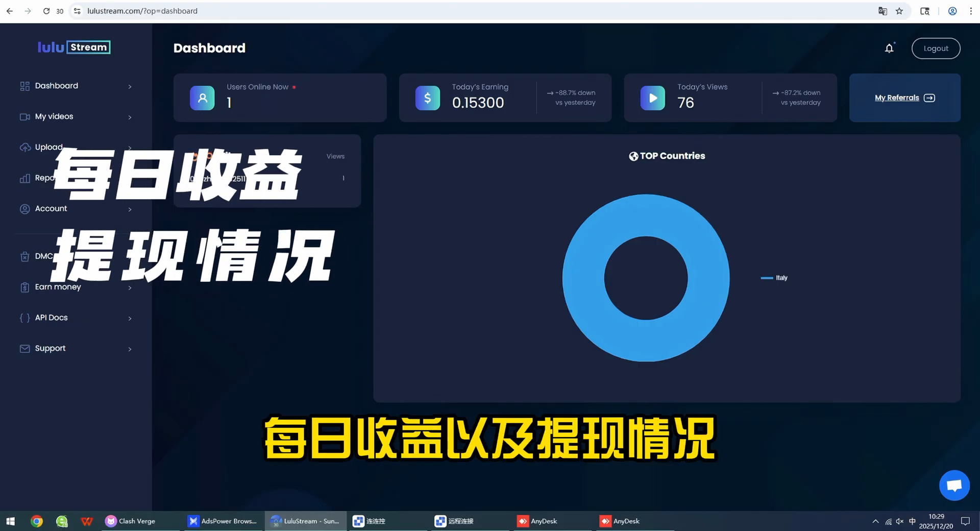Open the Dashboard sidebar icon
This screenshot has width=980, height=531.
pyautogui.click(x=24, y=86)
